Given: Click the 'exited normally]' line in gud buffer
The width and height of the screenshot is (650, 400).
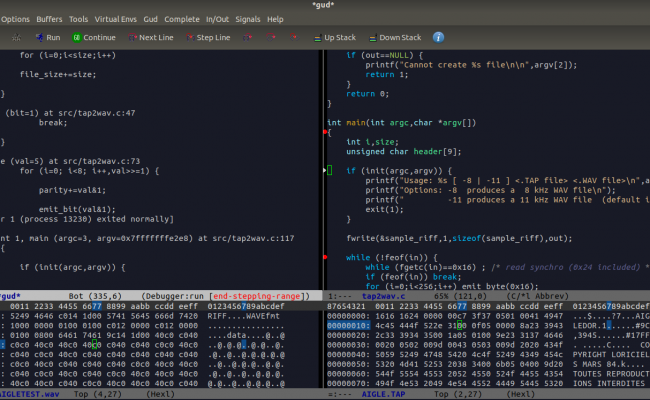Looking at the screenshot, I should coord(87,219).
